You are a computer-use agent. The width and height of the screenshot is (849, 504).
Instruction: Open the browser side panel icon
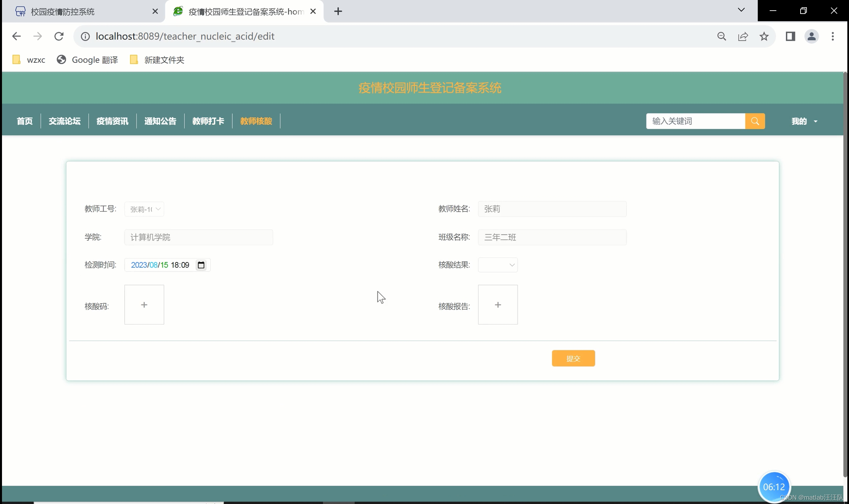click(x=790, y=36)
